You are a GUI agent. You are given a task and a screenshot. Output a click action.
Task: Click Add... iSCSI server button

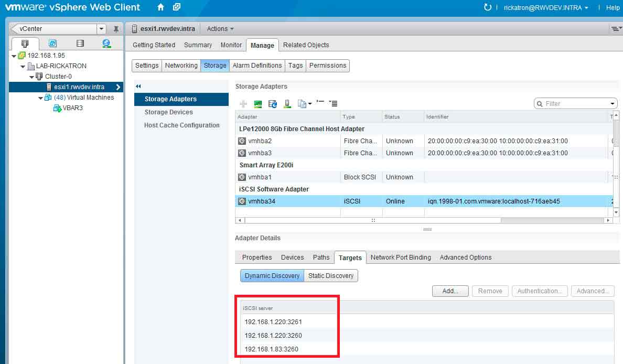(x=450, y=291)
